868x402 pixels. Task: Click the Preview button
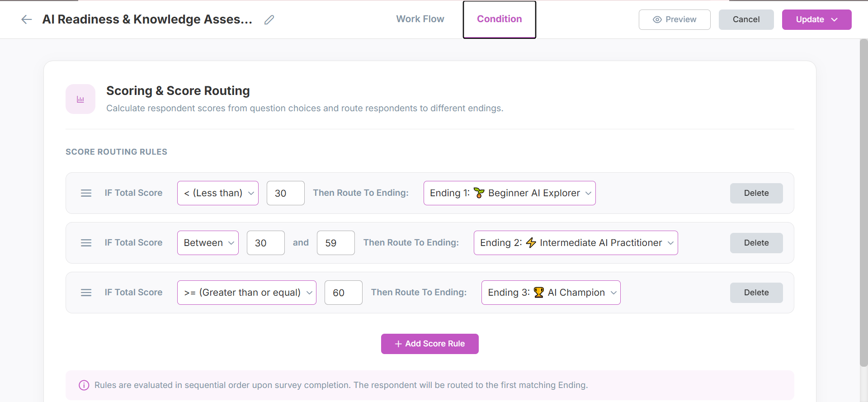[x=675, y=19]
